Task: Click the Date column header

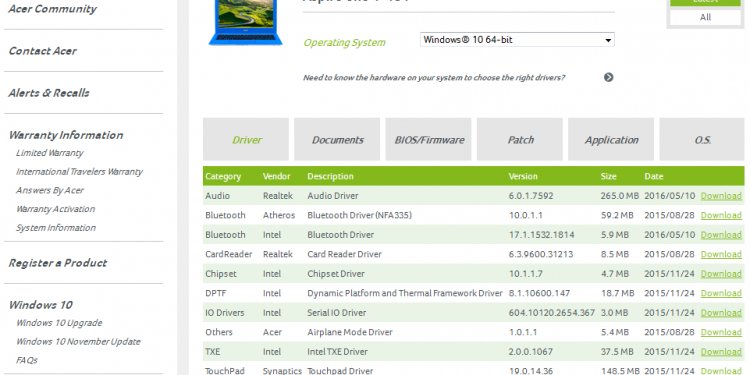Action: pos(653,176)
